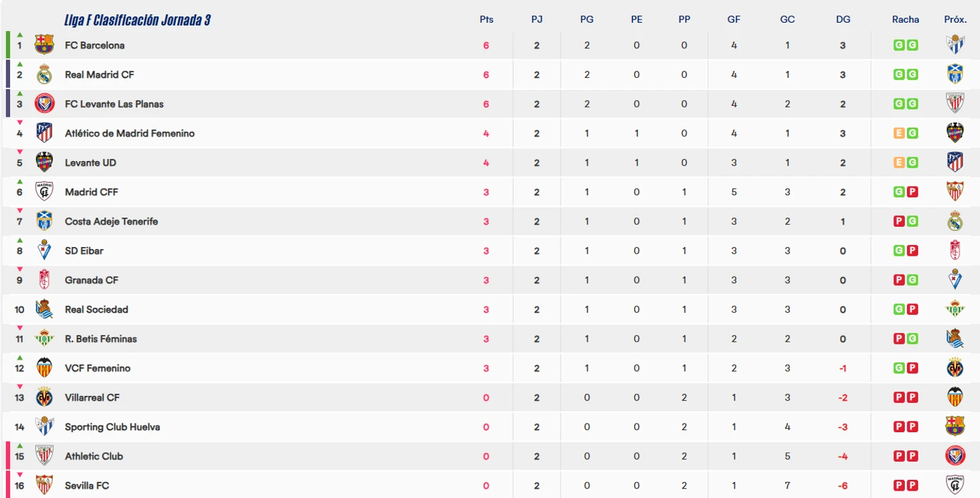Open the Costa Adeje Tenerife team link
This screenshot has height=498, width=980.
pyautogui.click(x=111, y=221)
